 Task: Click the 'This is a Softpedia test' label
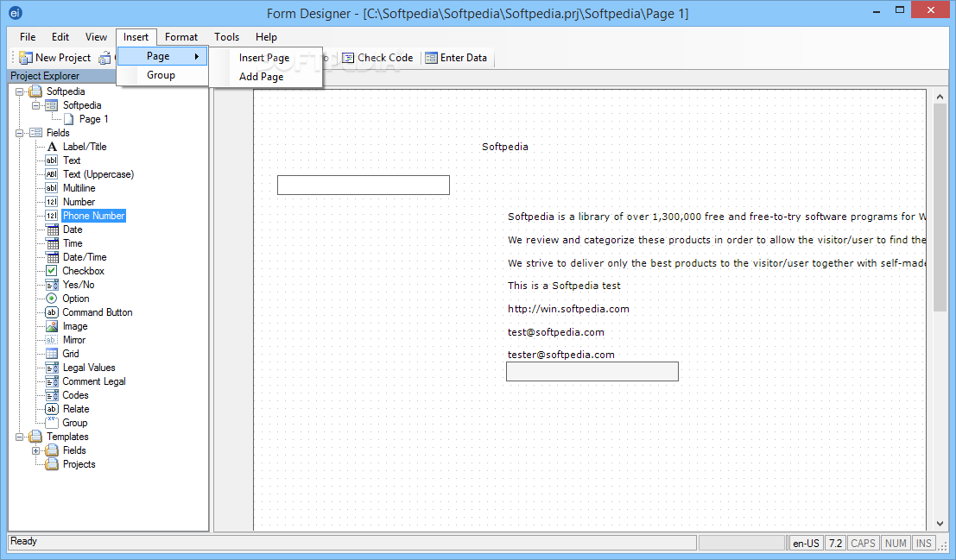(x=564, y=286)
